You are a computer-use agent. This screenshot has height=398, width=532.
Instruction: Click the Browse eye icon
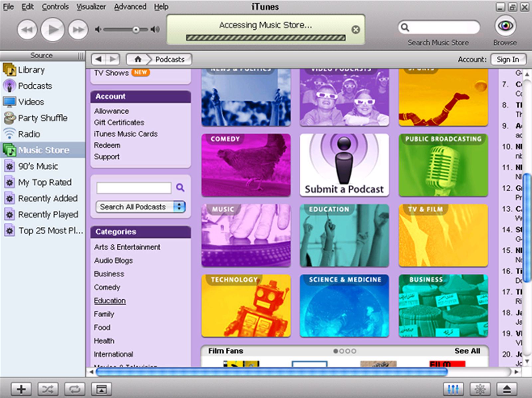coord(505,26)
